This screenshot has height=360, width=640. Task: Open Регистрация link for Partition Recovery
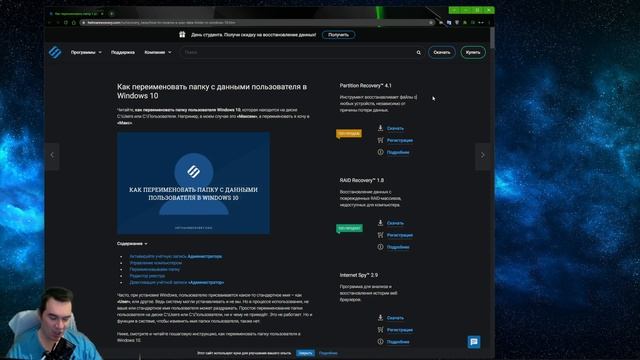click(x=400, y=140)
